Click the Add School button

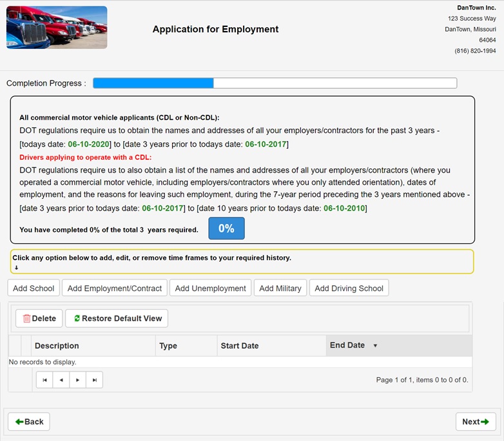click(x=34, y=288)
